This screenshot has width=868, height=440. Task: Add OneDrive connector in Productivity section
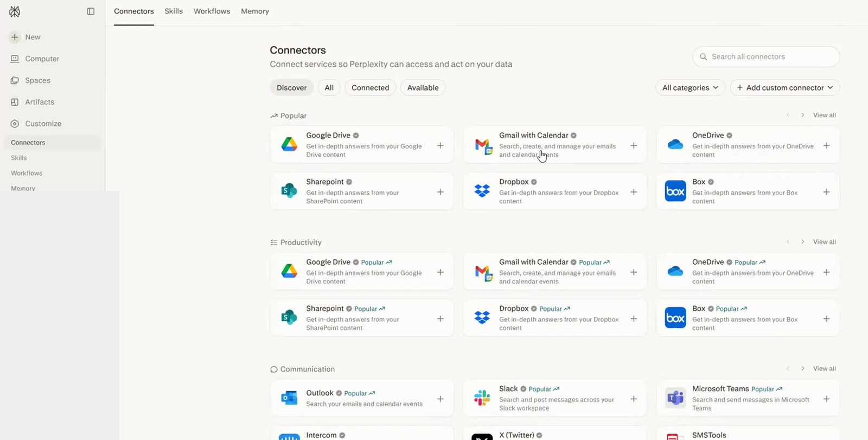coord(827,272)
